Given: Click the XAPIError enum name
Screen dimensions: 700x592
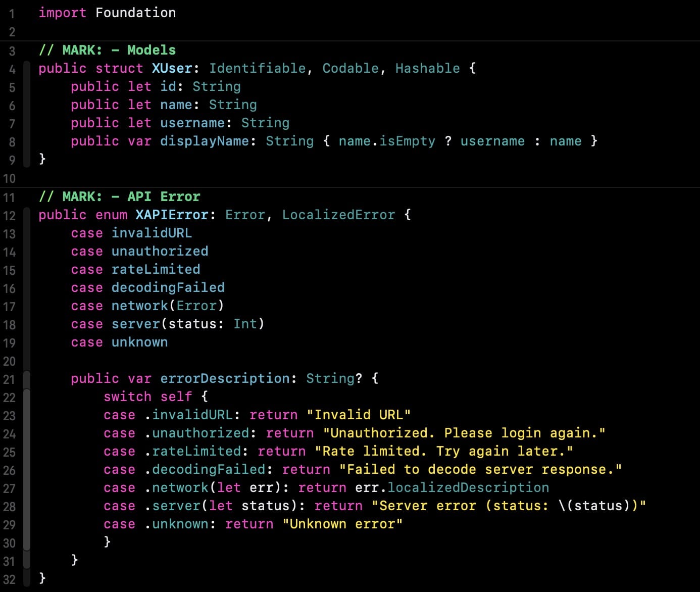Looking at the screenshot, I should click(x=172, y=215).
